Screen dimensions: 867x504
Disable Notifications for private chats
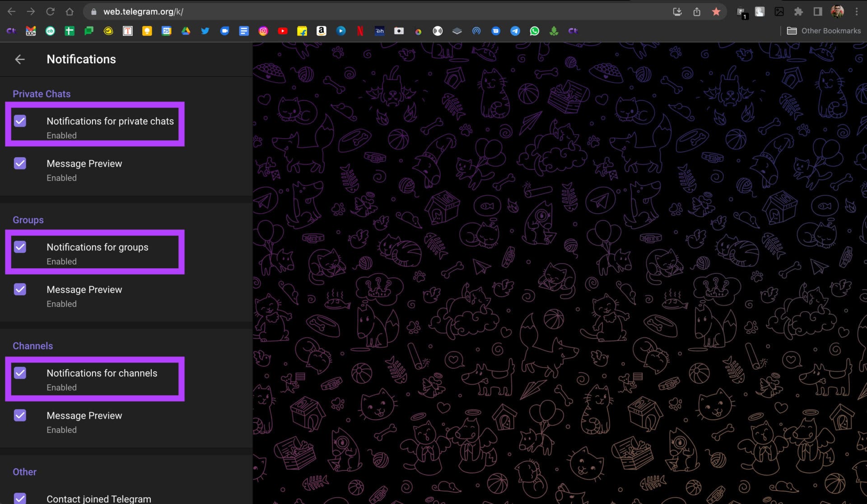[x=20, y=121]
